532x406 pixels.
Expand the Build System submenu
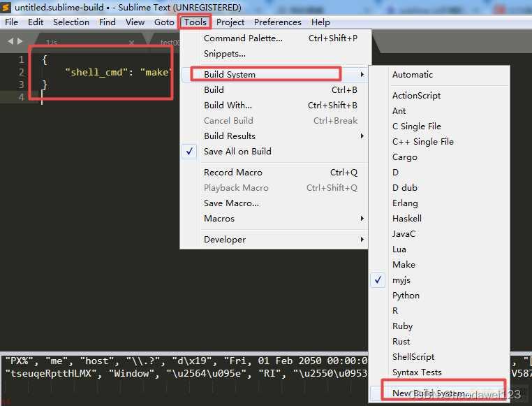[x=275, y=74]
